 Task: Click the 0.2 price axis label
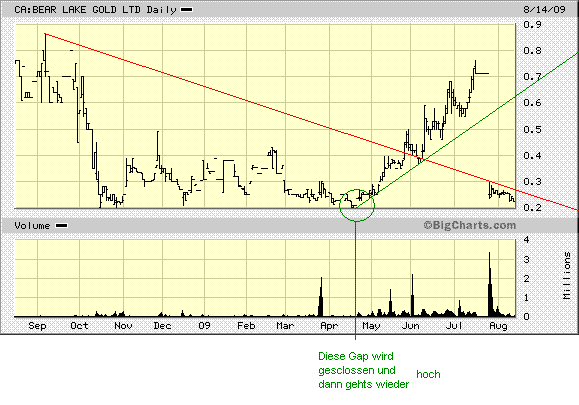click(532, 207)
